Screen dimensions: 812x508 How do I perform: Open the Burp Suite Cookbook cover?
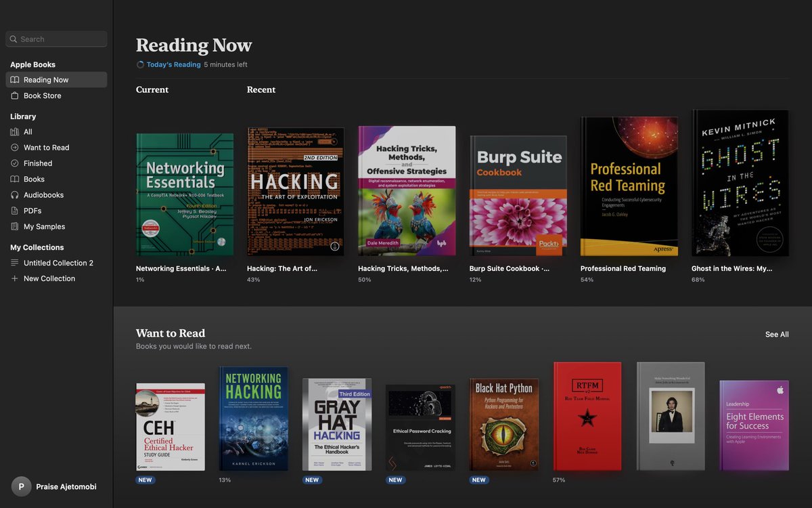click(x=518, y=196)
